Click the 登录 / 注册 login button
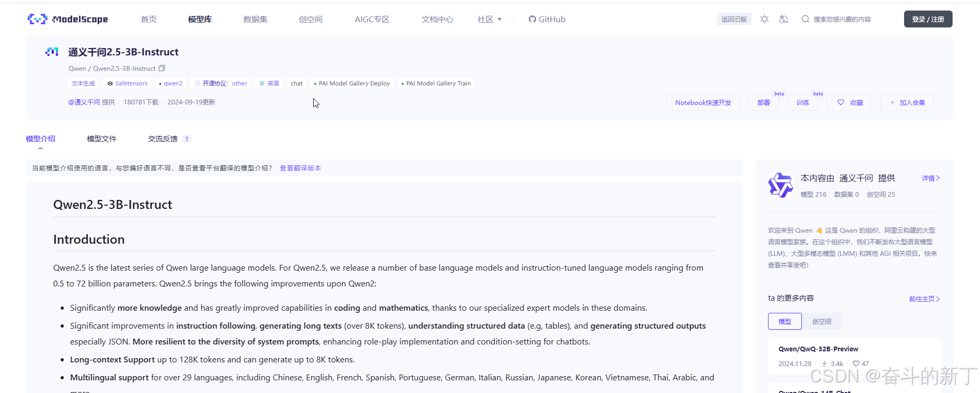The width and height of the screenshot is (980, 393). [928, 19]
